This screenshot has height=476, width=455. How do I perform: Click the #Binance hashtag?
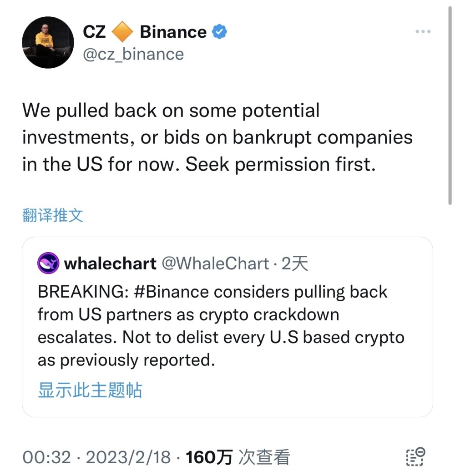point(171,291)
